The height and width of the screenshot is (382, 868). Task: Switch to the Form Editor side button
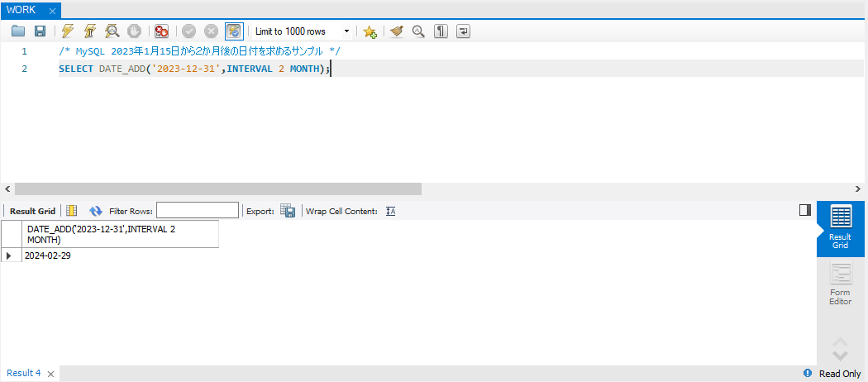point(840,284)
